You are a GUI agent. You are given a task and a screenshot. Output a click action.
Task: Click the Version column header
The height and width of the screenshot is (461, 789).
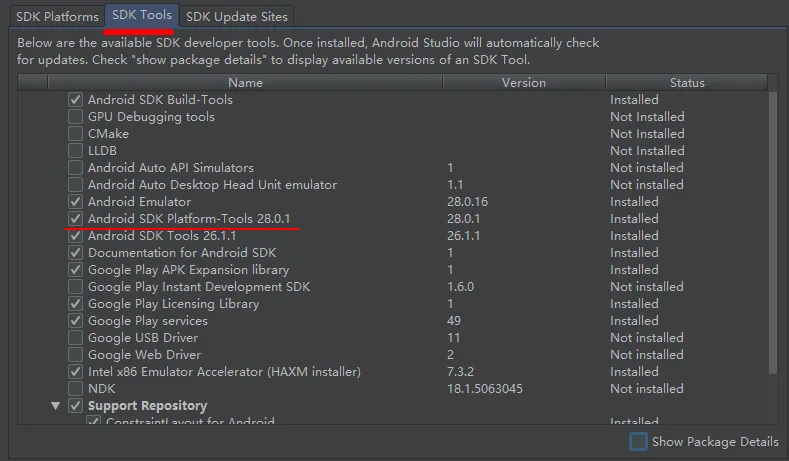(523, 83)
